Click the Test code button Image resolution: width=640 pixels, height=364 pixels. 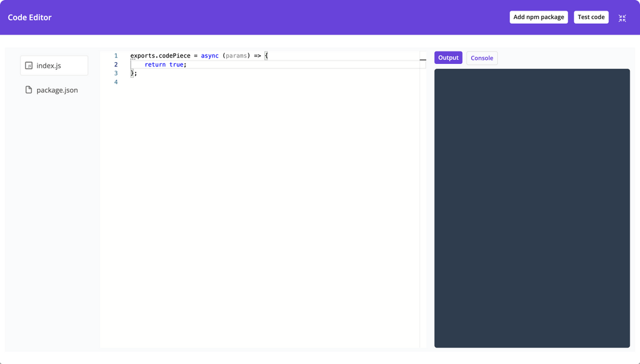click(x=591, y=17)
